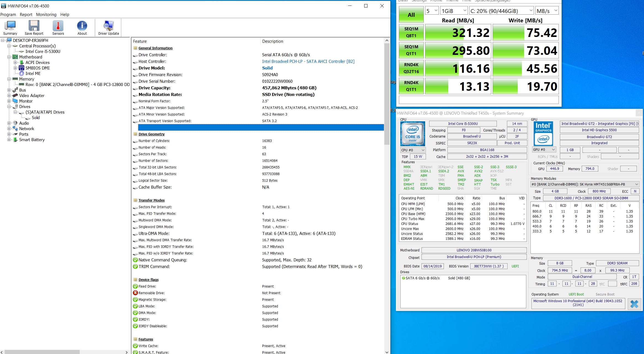Open the Monitoring menu
The image size is (644, 354).
point(46,15)
